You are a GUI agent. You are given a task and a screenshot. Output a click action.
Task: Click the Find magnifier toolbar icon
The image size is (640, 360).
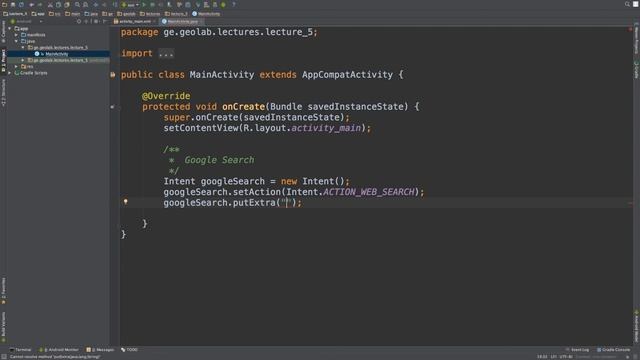click(77, 4)
